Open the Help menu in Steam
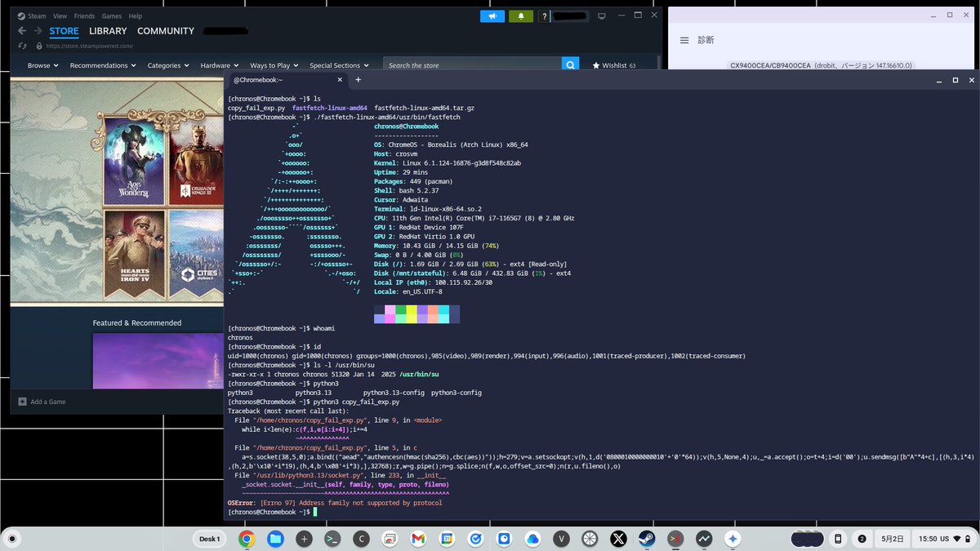This screenshot has height=551, width=980. pyautogui.click(x=135, y=16)
